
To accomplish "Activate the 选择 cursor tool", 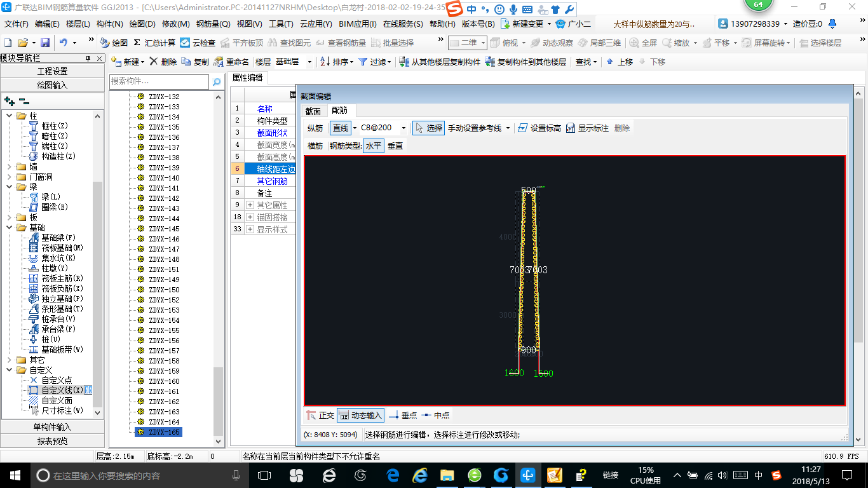I will tap(428, 128).
